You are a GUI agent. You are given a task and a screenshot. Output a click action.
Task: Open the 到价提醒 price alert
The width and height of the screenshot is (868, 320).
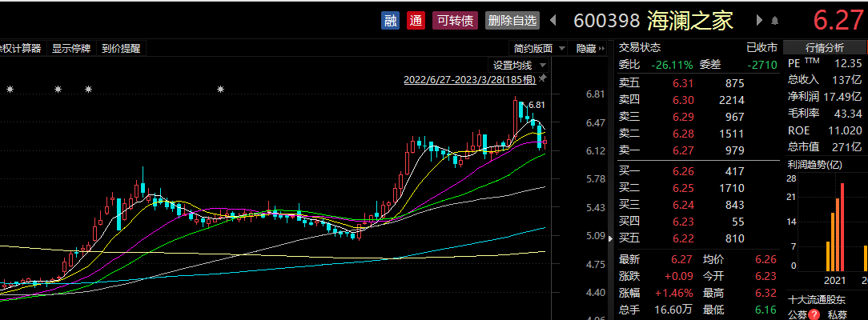(121, 49)
